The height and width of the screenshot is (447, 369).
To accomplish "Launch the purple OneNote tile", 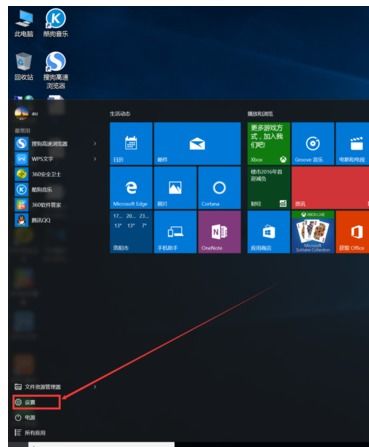I will point(219,232).
